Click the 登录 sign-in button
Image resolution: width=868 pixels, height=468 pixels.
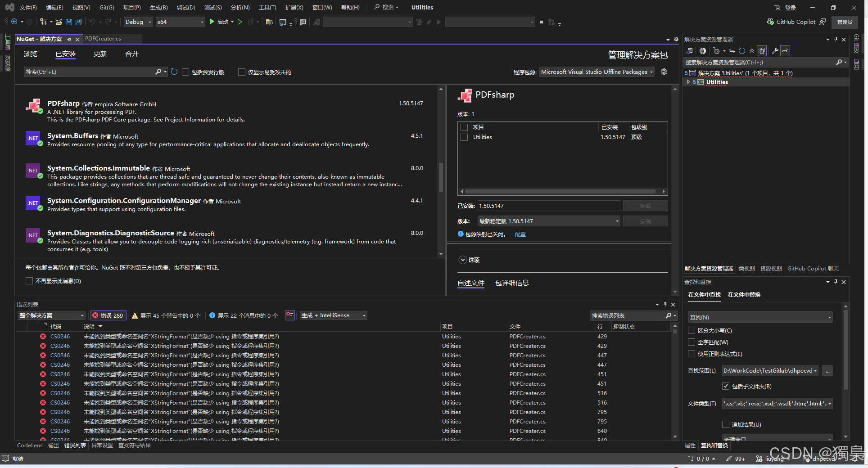click(786, 7)
